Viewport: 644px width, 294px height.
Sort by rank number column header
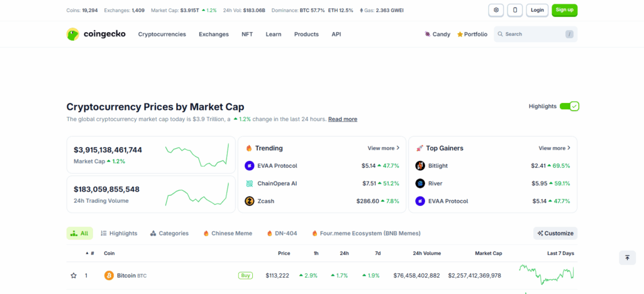[x=90, y=253]
